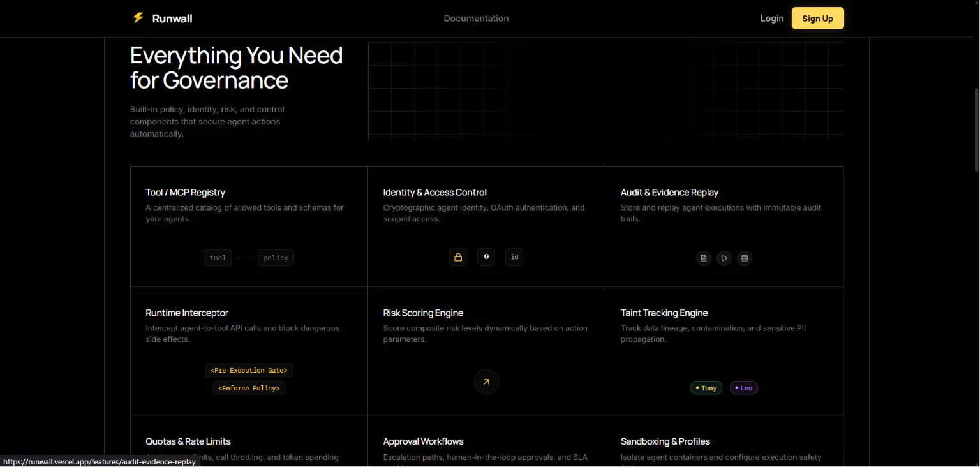
Task: Click 'Intercept agent-to-tool API calls' description
Action: [x=242, y=334]
